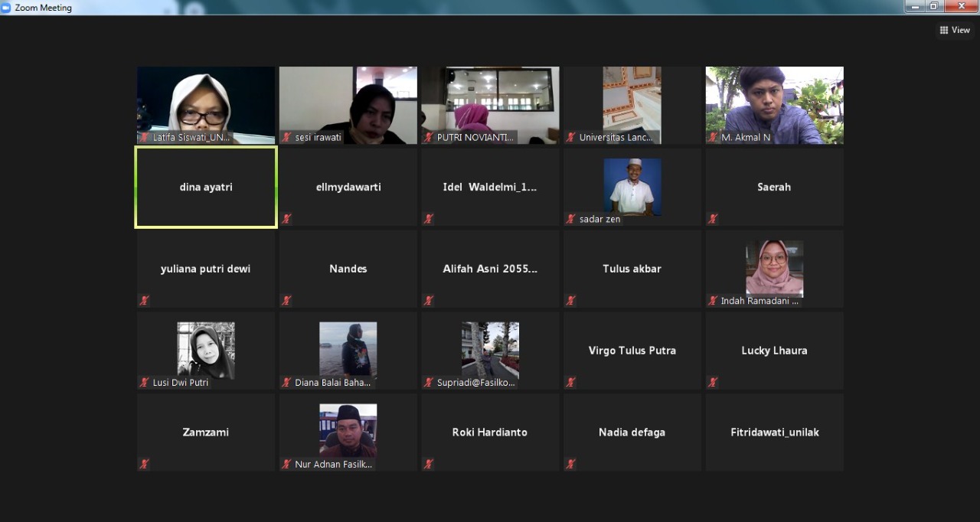Click the Zamzami participant name
The height and width of the screenshot is (522, 980).
[206, 432]
